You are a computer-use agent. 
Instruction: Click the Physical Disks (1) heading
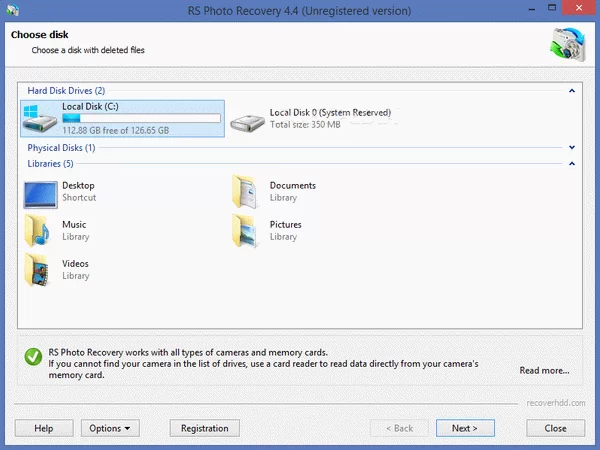61,148
